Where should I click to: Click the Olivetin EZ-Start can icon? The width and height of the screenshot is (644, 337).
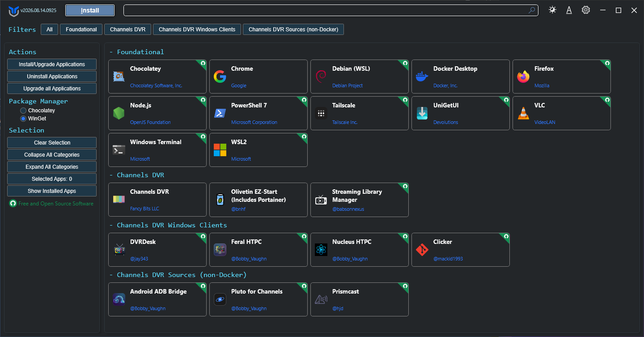click(x=220, y=200)
